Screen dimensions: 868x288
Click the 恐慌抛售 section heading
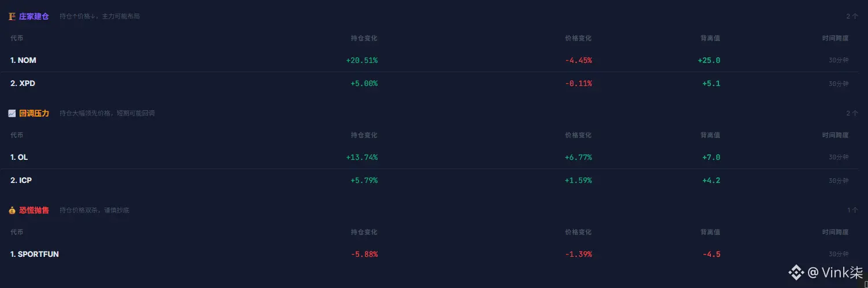tap(34, 210)
